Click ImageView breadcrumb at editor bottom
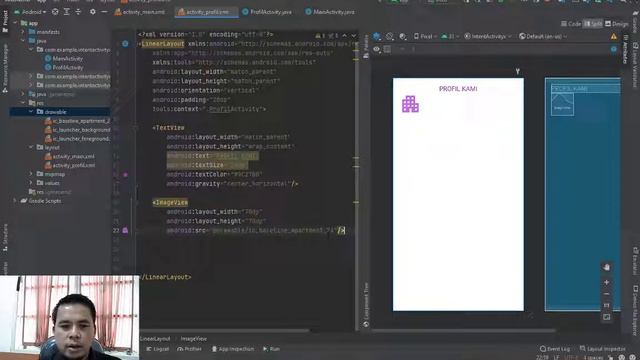Image resolution: width=640 pixels, height=360 pixels. pyautogui.click(x=193, y=339)
